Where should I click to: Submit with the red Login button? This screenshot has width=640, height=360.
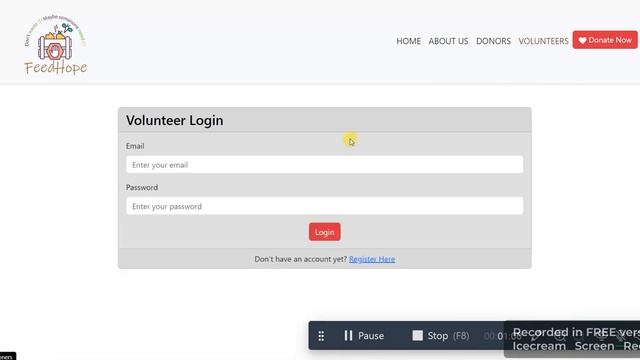click(324, 232)
